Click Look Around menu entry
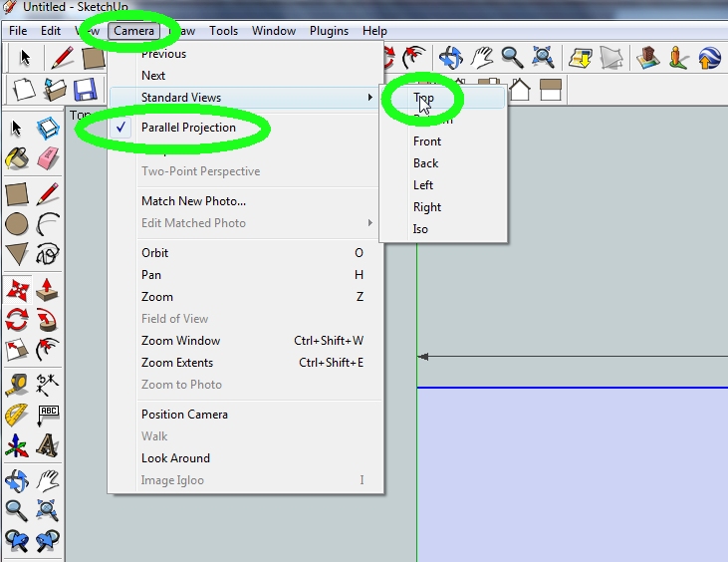728x562 pixels. pyautogui.click(x=246, y=458)
